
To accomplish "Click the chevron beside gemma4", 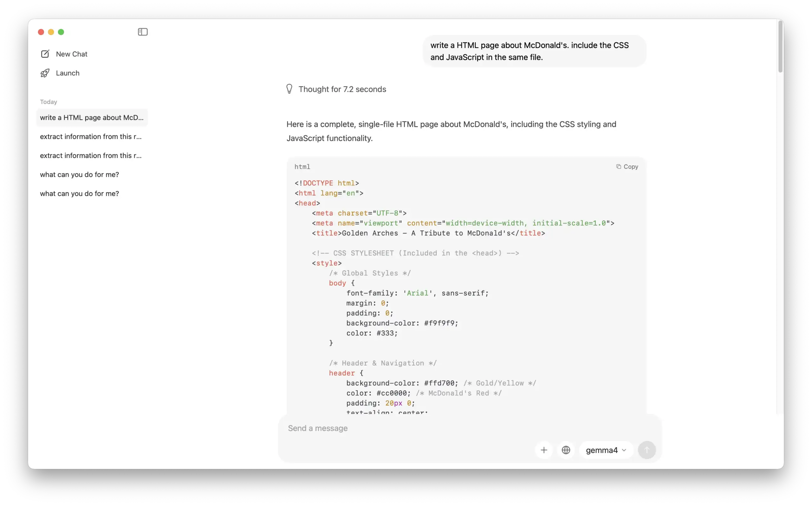I will [624, 450].
